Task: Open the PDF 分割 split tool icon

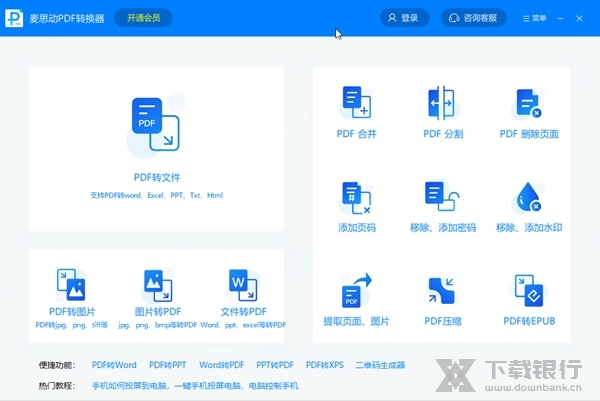Action: [x=442, y=103]
